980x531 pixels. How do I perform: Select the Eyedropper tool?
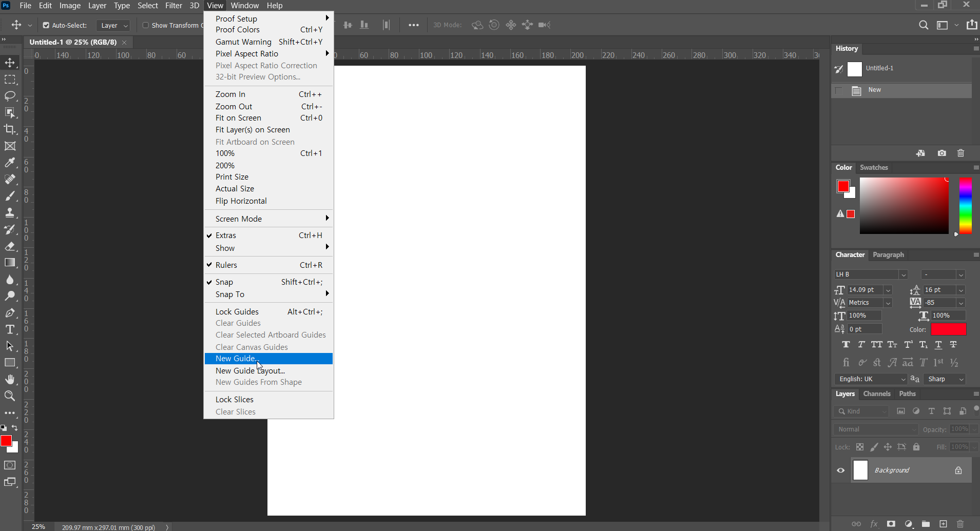(x=10, y=163)
